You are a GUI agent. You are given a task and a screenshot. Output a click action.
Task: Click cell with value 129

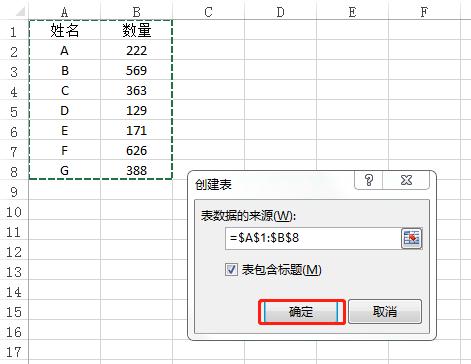coord(136,110)
